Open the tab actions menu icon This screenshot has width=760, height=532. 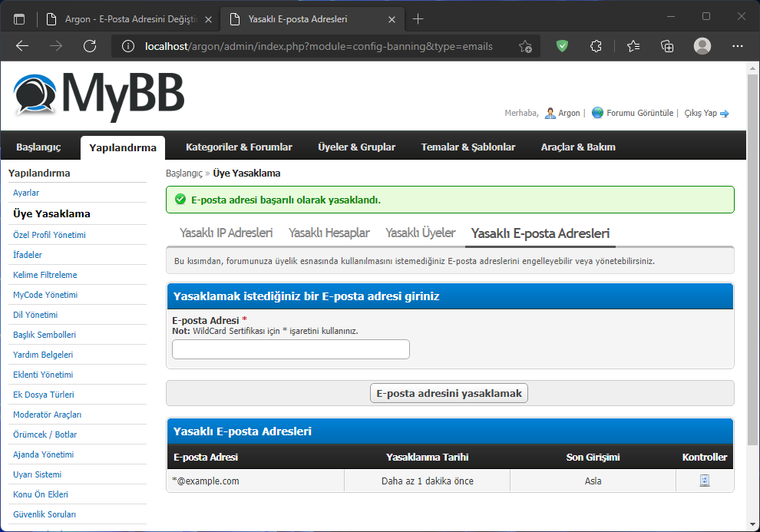pyautogui.click(x=19, y=19)
